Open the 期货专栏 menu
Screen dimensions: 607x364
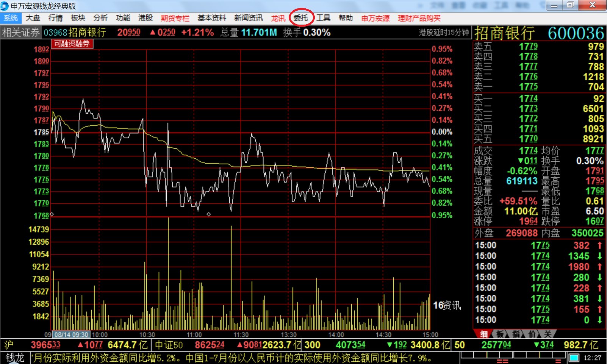pos(175,18)
